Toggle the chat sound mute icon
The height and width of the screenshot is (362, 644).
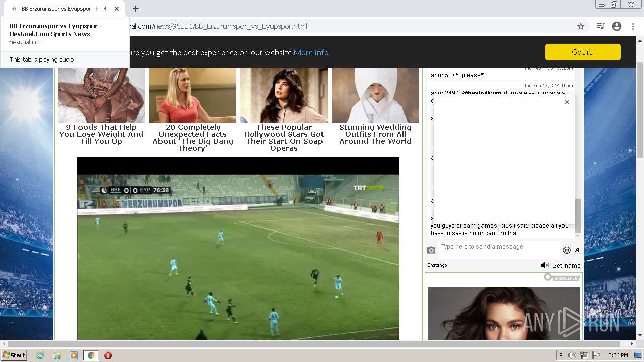coord(545,265)
